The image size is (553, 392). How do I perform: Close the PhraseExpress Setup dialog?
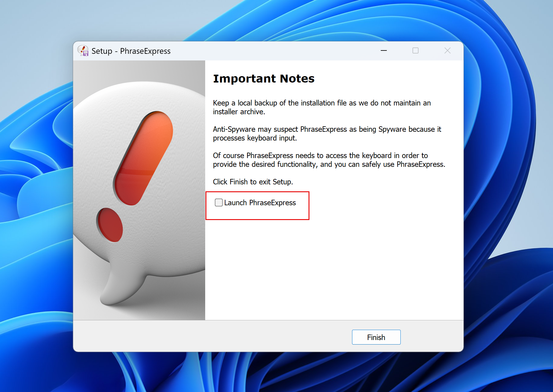447,51
